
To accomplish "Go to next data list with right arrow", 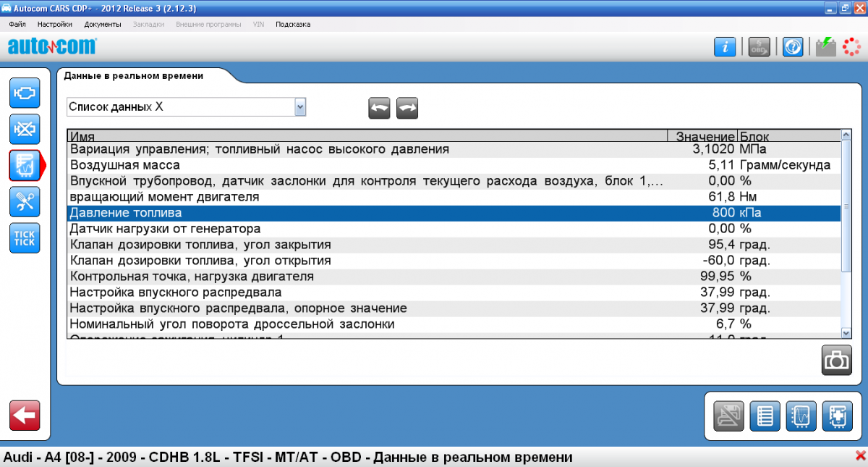I will [x=407, y=108].
